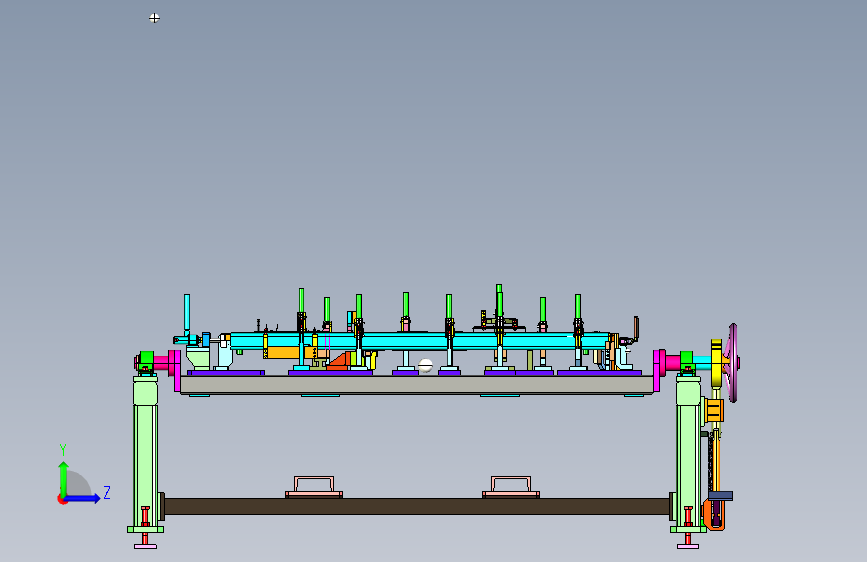Select the gray base plate

coord(417,384)
